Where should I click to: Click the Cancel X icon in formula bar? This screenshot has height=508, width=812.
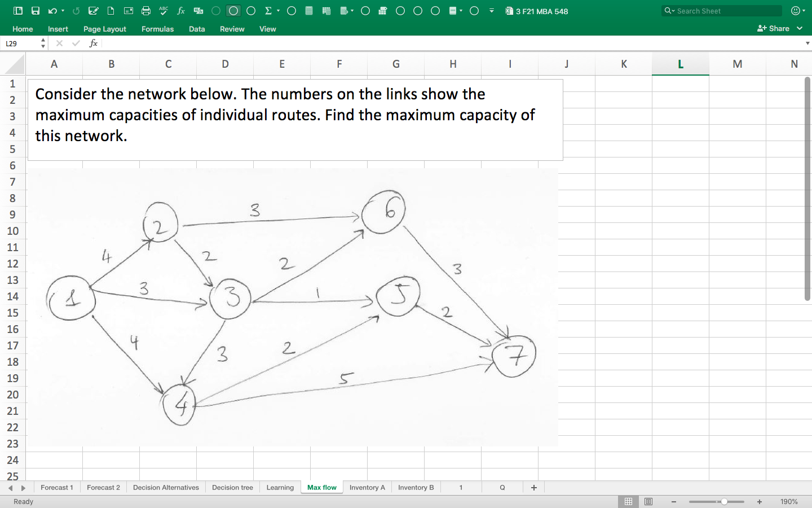pyautogui.click(x=59, y=43)
